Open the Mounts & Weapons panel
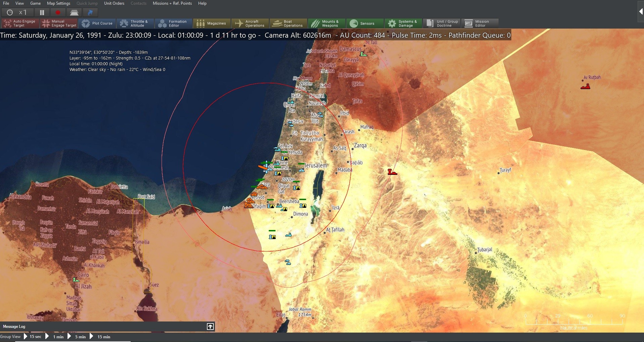The height and width of the screenshot is (342, 644). pyautogui.click(x=326, y=23)
